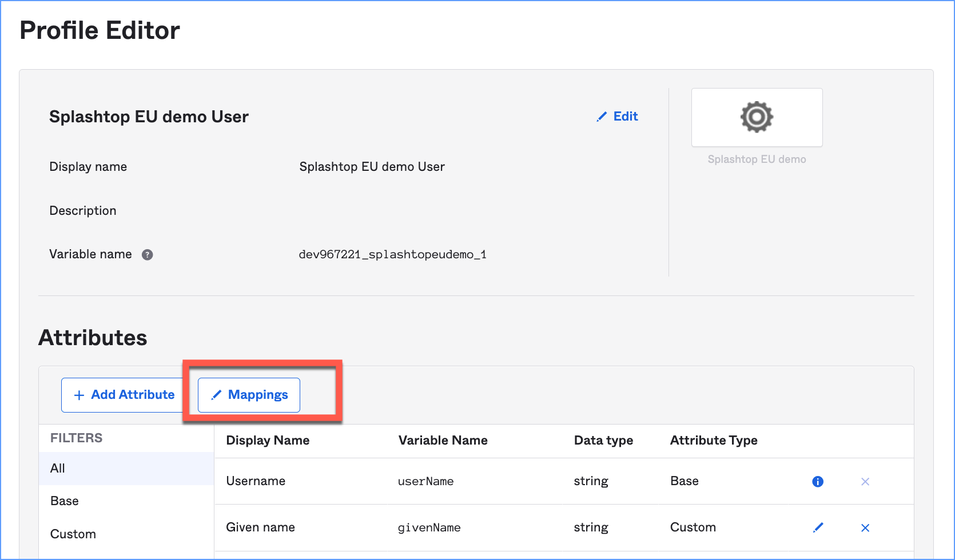Screen dimensions: 955x560
Task: Click the Display Name column header
Action: pos(268,441)
